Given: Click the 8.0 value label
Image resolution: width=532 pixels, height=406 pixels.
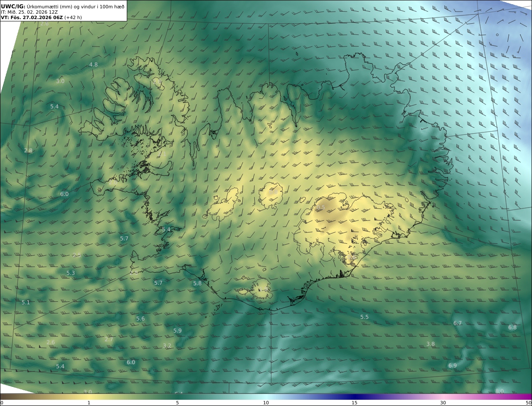Looking at the screenshot, I should [500, 391].
